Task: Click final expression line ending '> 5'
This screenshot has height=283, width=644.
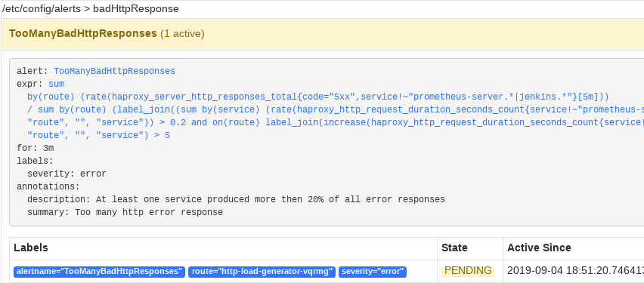Action: (x=98, y=135)
